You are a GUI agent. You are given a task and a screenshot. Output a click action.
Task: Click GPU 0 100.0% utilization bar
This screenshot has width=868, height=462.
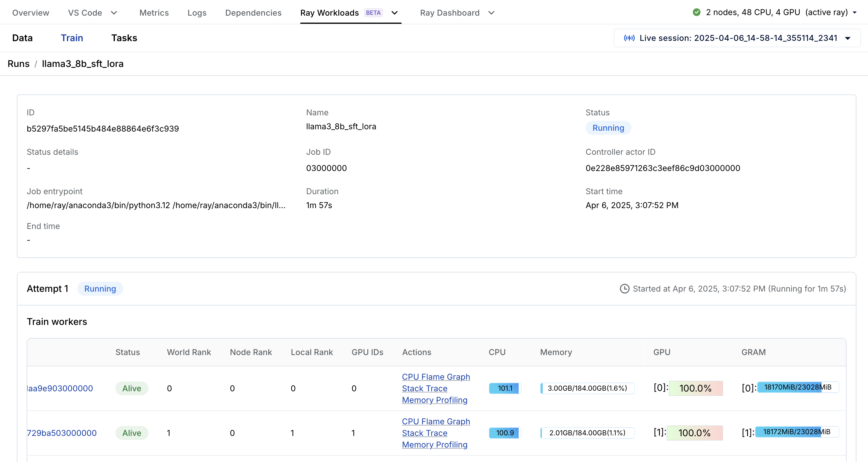coord(696,388)
